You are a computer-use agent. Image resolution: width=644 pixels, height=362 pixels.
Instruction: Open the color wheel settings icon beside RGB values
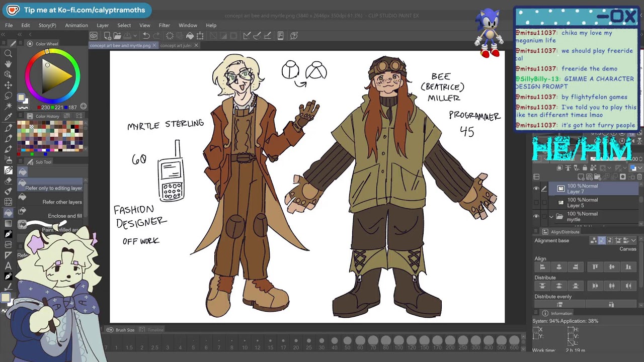[x=84, y=107]
